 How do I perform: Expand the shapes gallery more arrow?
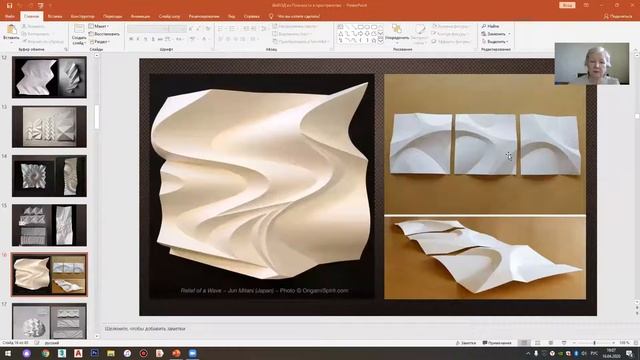380,41
